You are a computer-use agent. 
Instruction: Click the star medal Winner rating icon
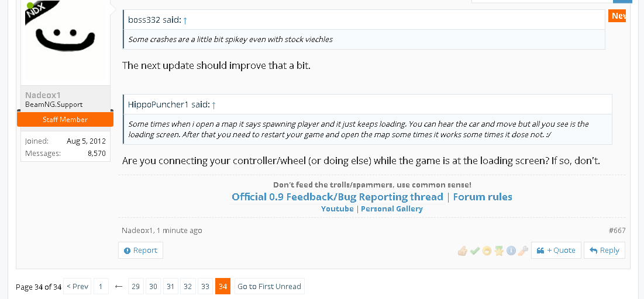[499, 251]
